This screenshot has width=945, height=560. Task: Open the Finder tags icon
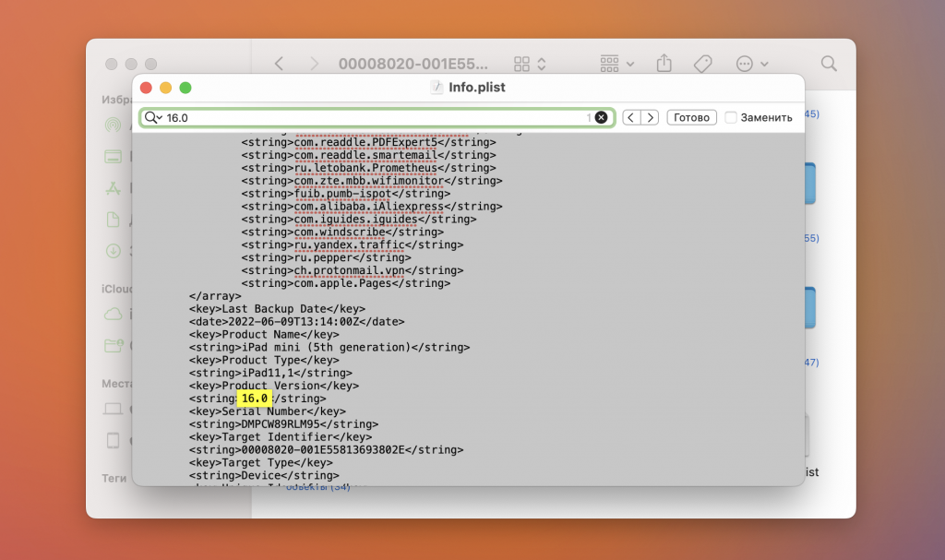click(x=702, y=64)
